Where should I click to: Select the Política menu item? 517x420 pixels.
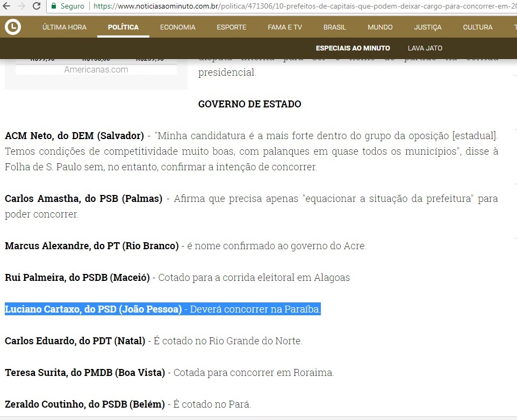click(123, 27)
